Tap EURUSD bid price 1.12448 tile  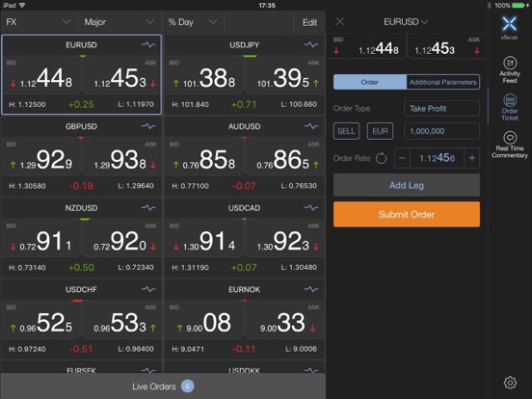click(42, 75)
